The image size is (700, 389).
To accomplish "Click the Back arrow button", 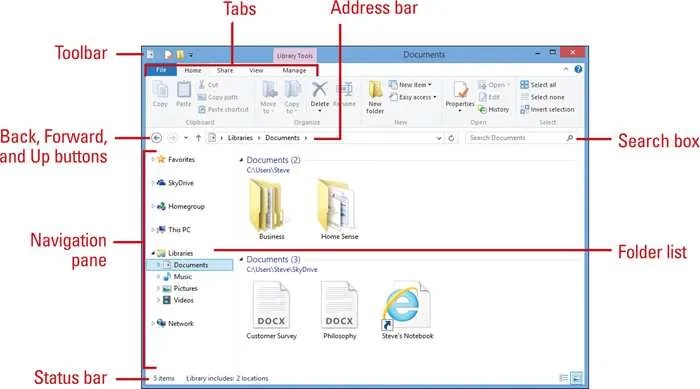I will (156, 138).
